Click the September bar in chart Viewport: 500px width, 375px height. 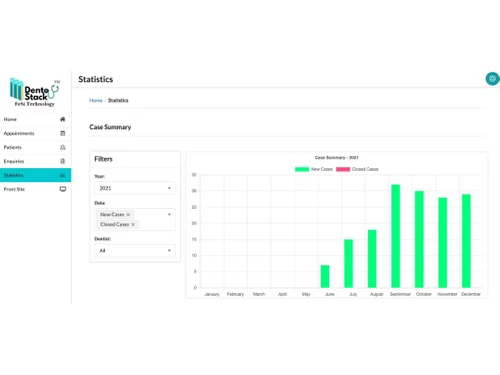point(396,236)
